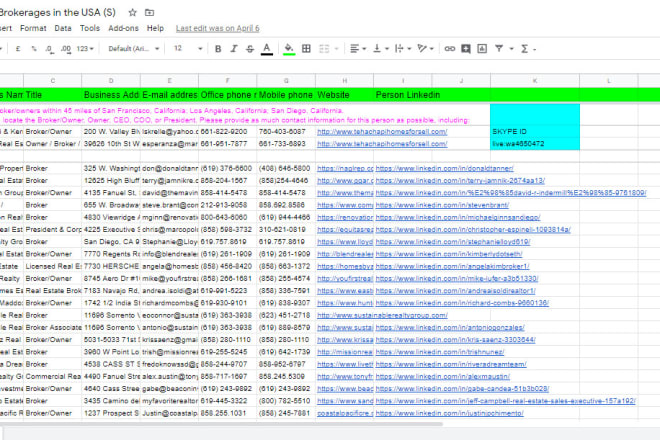Open the Format menu
660x440 pixels.
pyautogui.click(x=33, y=28)
